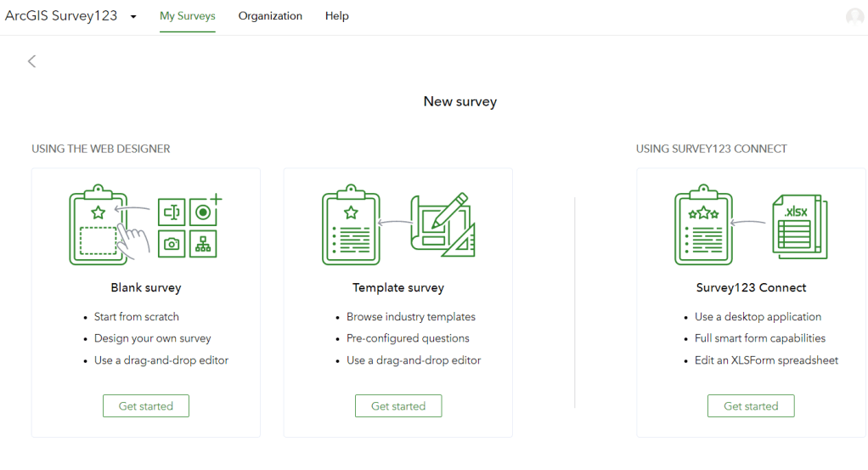Get started with Survey123 Connect
Image resolution: width=868 pixels, height=470 pixels.
[750, 406]
